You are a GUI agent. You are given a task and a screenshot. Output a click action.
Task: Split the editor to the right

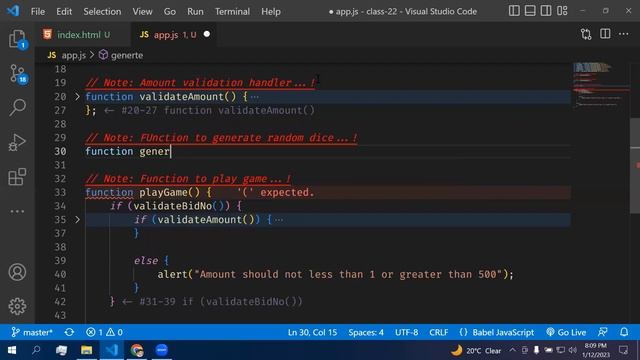(x=605, y=34)
